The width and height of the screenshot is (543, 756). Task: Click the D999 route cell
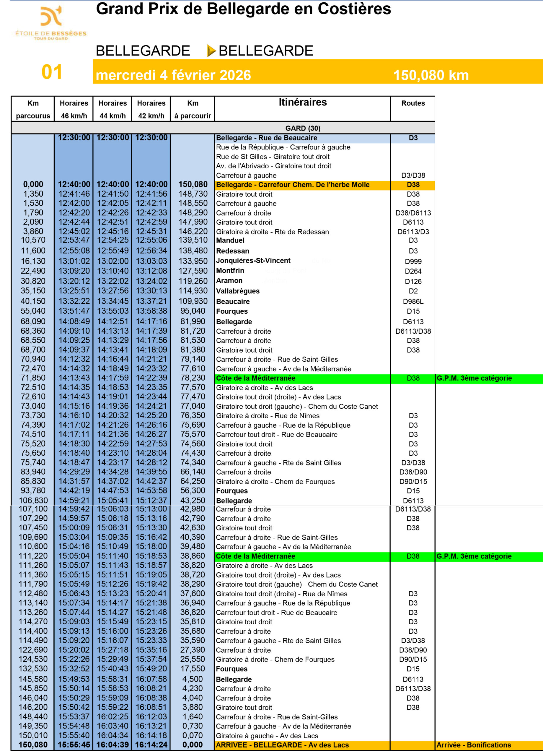pos(413,262)
